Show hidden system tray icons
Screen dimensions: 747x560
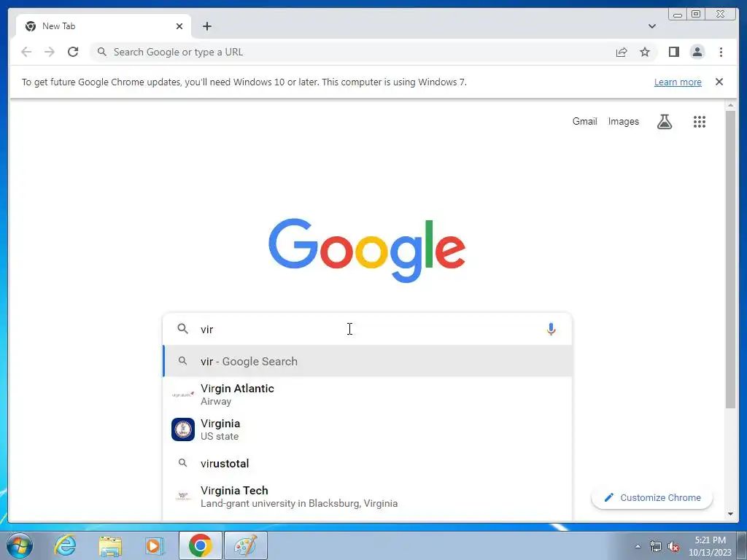point(638,546)
